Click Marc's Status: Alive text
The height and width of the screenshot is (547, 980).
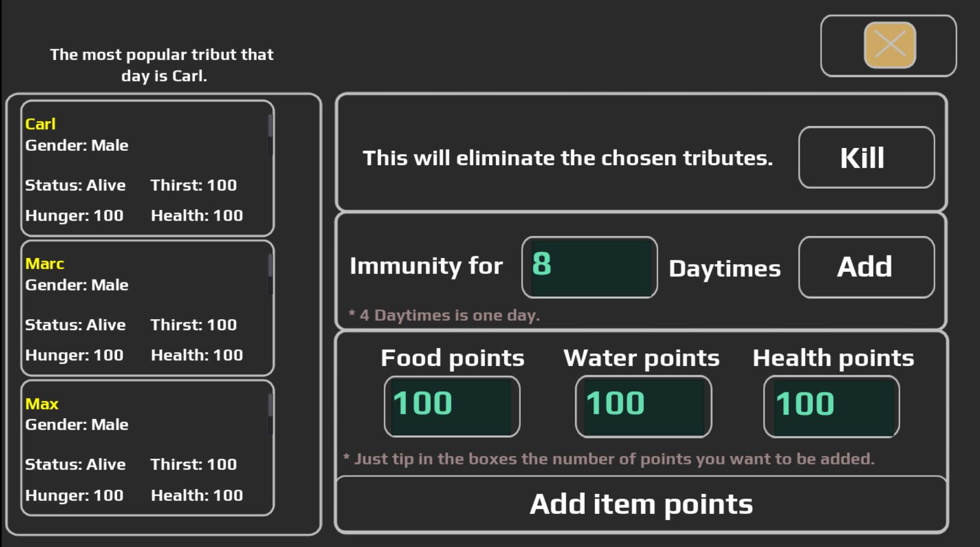75,325
